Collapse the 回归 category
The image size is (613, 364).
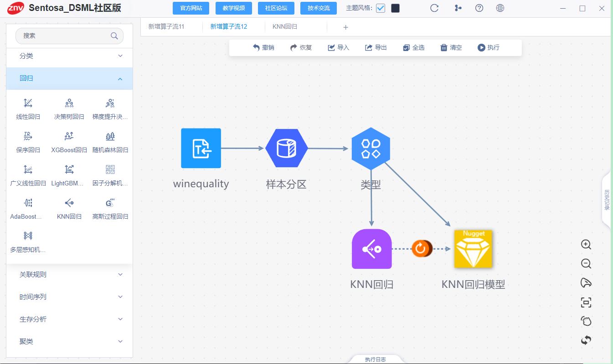click(x=69, y=78)
